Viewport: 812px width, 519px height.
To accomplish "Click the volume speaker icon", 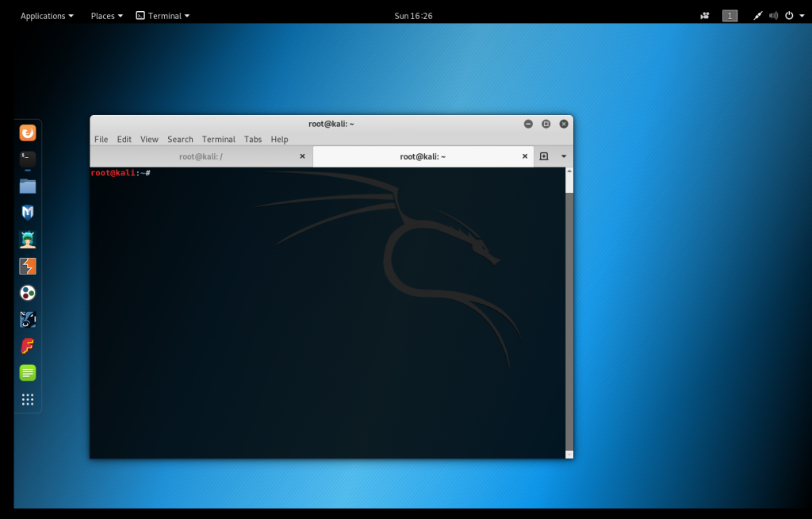I will (x=773, y=16).
